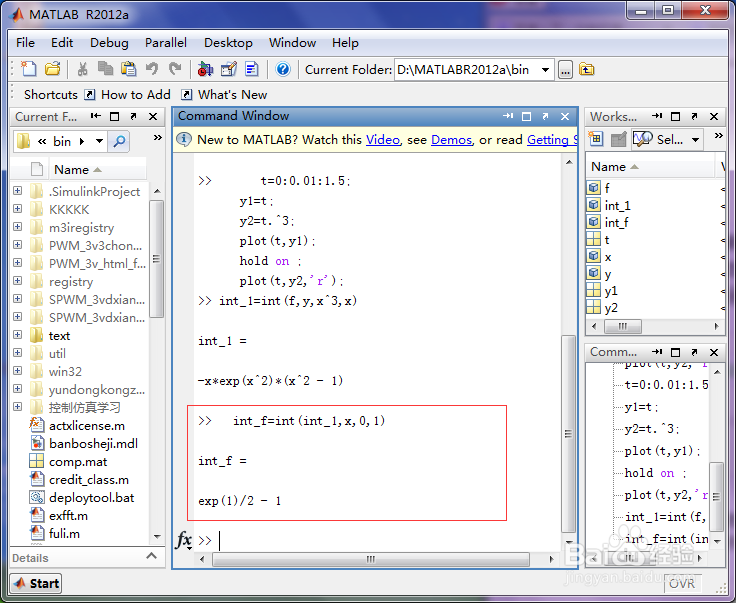Image resolution: width=736 pixels, height=603 pixels.
Task: Open the Demos link
Action: point(452,140)
